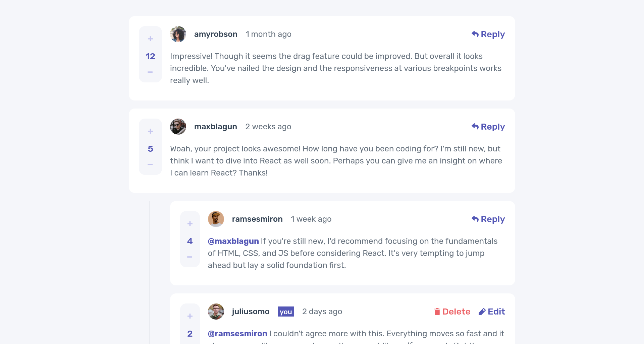Screen dimensions: 644x344
Task: Click maxblagun's profile avatar
Action: [x=178, y=127]
